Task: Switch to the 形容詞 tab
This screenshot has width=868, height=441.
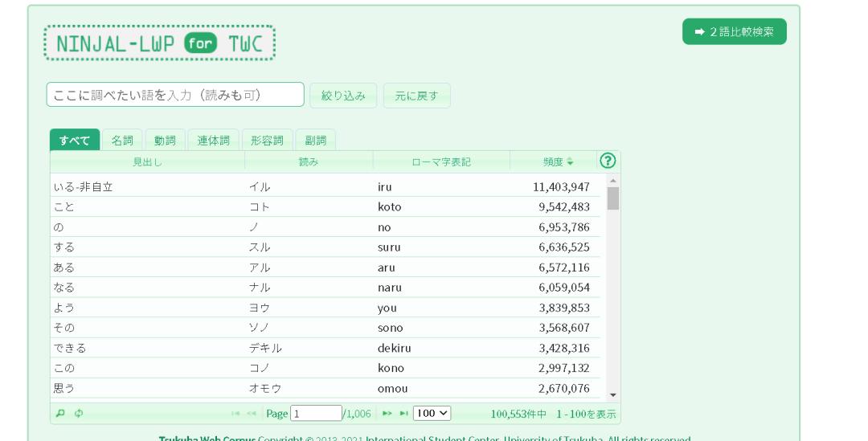Action: tap(267, 140)
